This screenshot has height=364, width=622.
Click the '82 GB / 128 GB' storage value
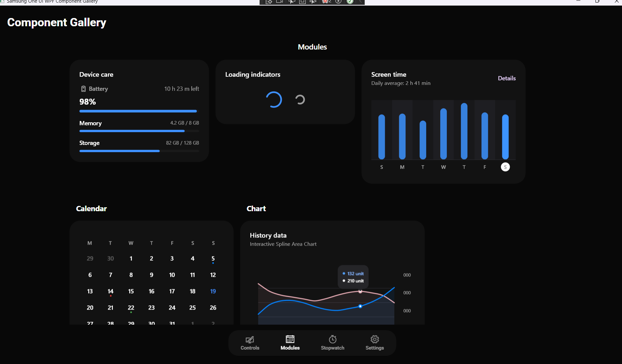pos(182,143)
